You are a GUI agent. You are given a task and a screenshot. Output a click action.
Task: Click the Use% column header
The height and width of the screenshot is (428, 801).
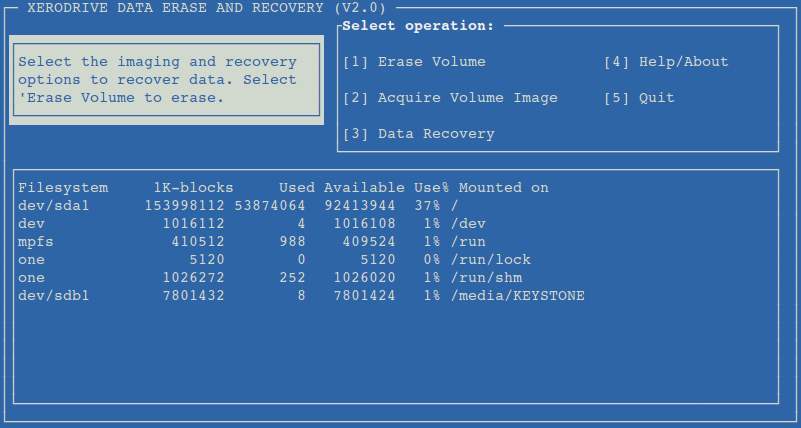[x=432, y=188]
